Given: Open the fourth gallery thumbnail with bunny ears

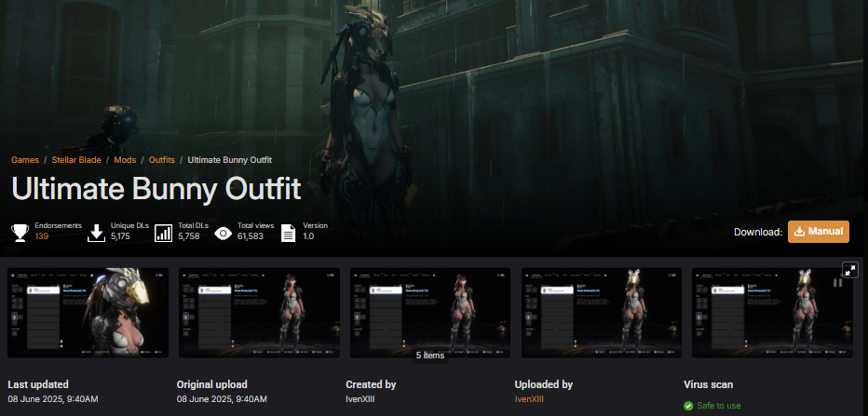Looking at the screenshot, I should point(602,313).
